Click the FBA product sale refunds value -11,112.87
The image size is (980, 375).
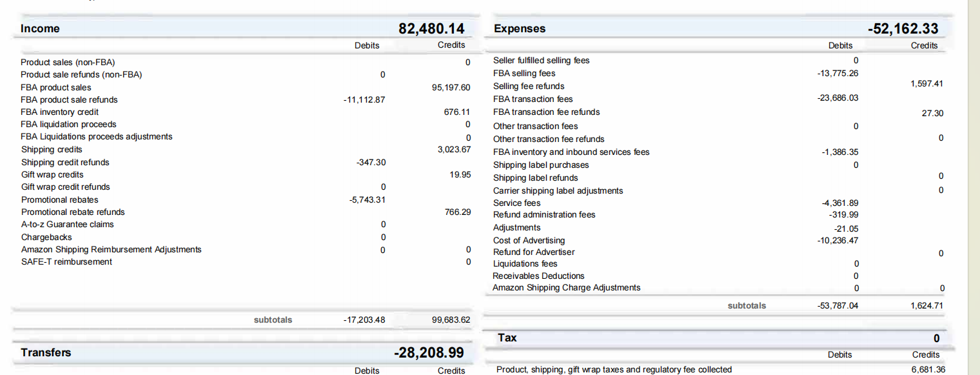(364, 99)
